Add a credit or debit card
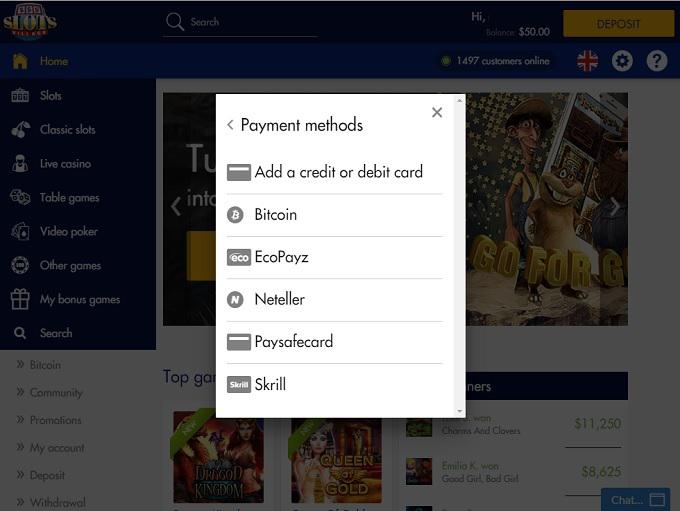The height and width of the screenshot is (511, 680). click(x=334, y=172)
